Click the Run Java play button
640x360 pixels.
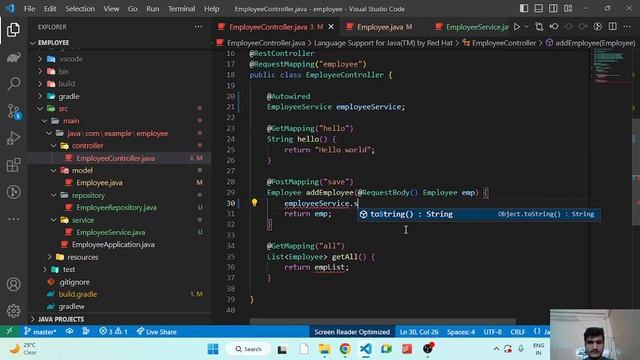pyautogui.click(x=517, y=27)
